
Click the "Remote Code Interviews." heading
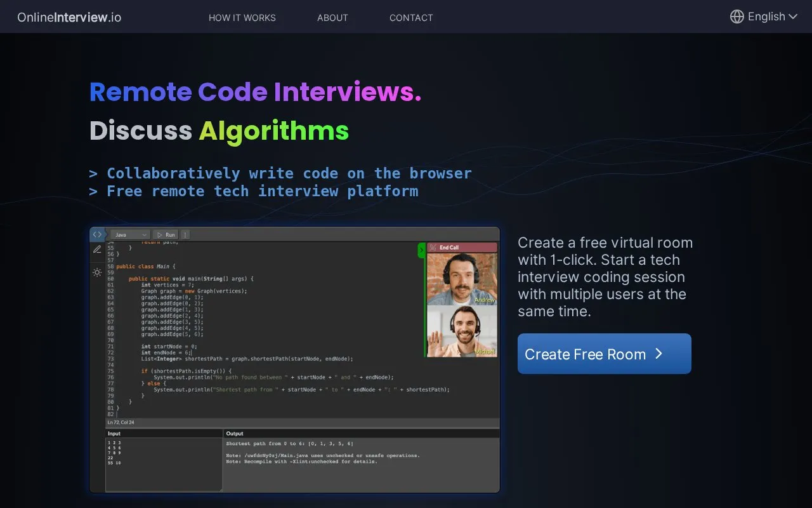tap(256, 92)
